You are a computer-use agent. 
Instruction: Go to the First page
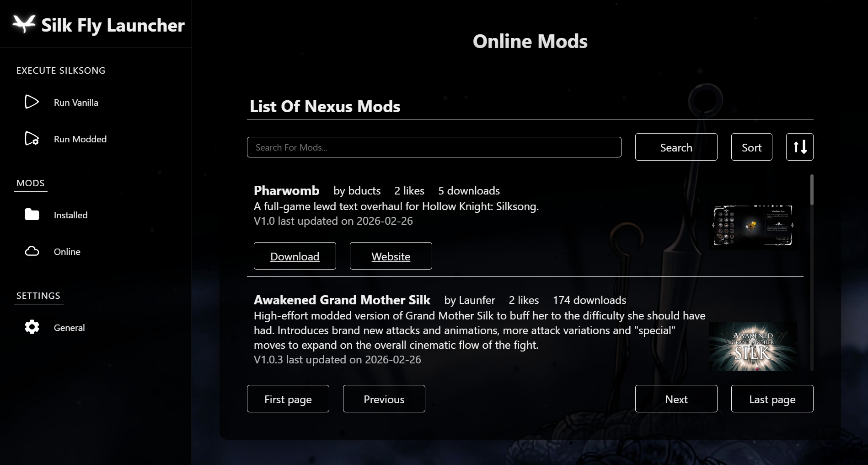[x=288, y=399]
